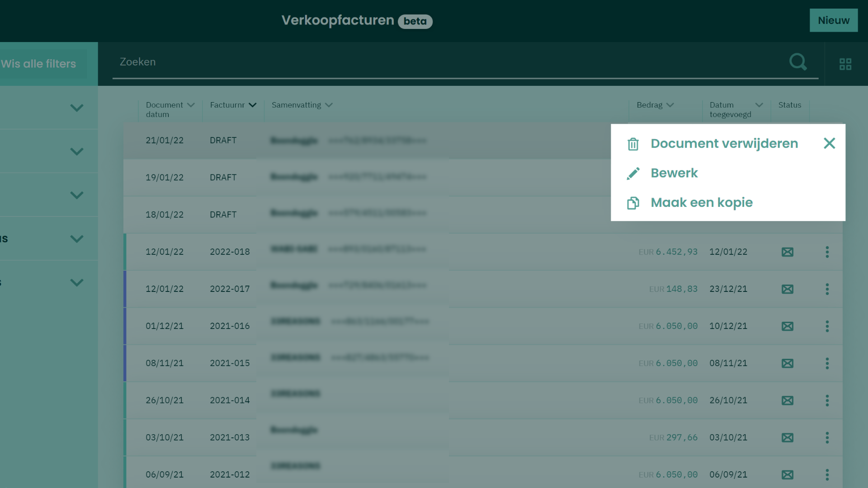Click invoice number 2021-016
This screenshot has width=868, height=488.
[230, 326]
